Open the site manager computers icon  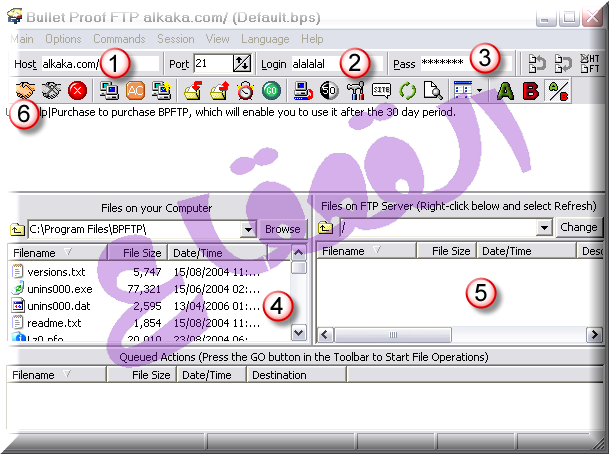(109, 91)
